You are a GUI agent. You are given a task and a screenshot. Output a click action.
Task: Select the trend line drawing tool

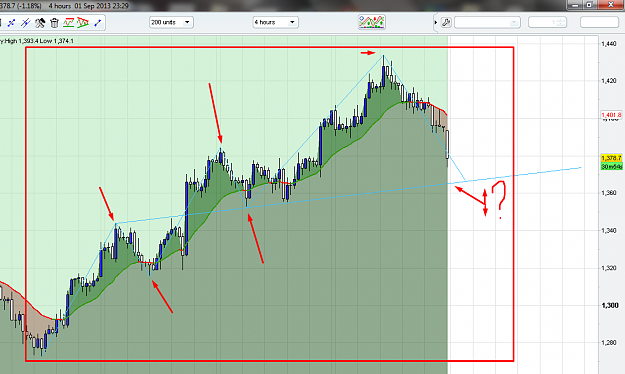point(12,23)
